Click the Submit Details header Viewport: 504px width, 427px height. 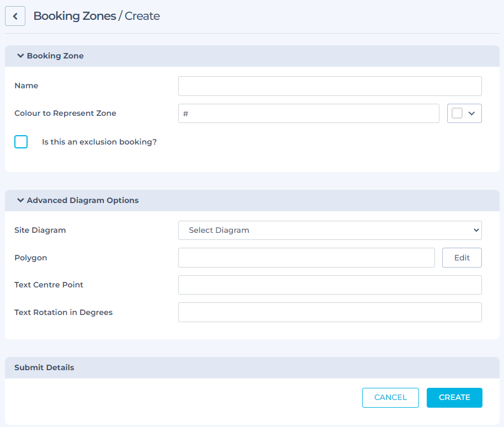[44, 367]
